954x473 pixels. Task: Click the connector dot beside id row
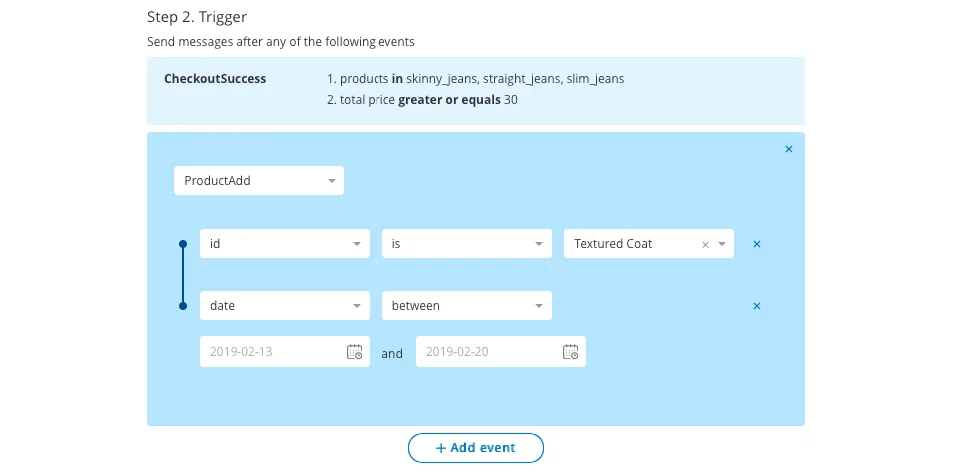tap(182, 244)
